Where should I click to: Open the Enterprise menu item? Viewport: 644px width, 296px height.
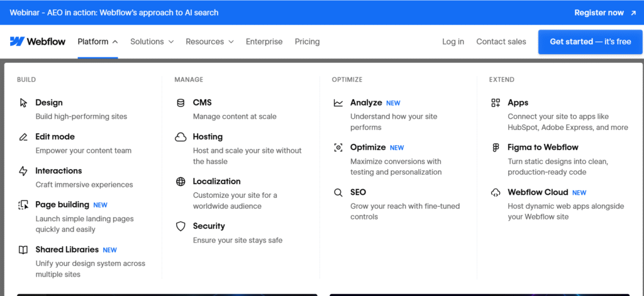[264, 41]
